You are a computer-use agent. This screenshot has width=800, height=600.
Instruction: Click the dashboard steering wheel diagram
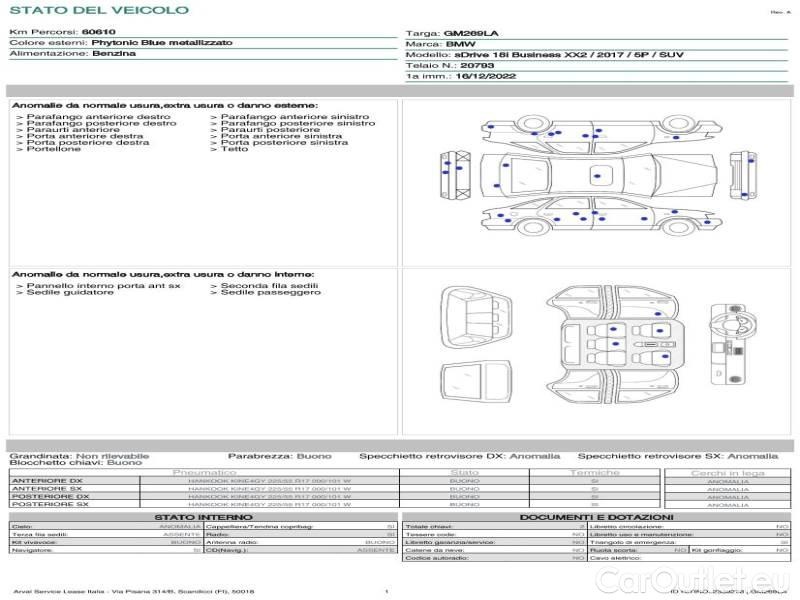[734, 344]
